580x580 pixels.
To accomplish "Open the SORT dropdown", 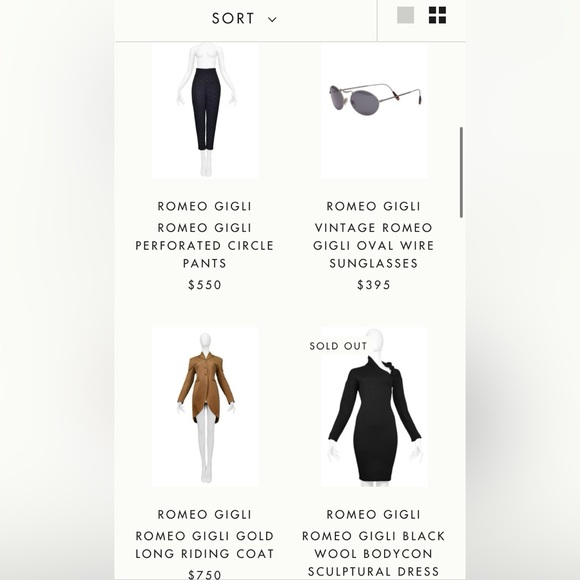I will pyautogui.click(x=244, y=18).
